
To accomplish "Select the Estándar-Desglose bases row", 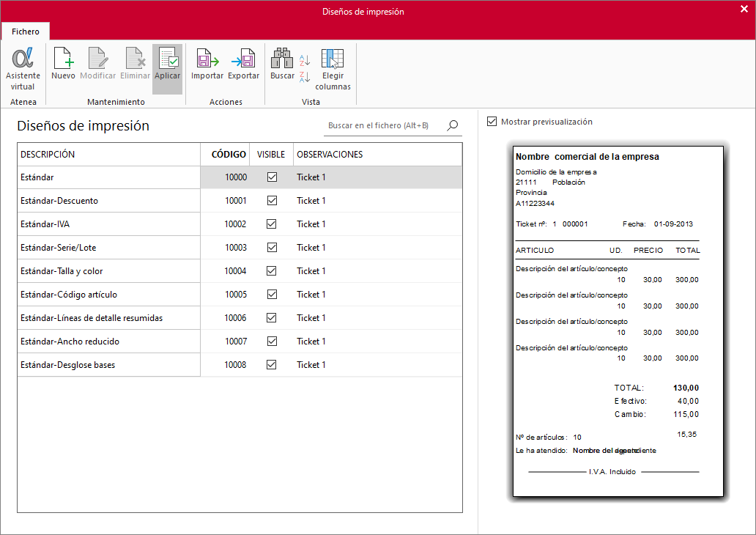I will pos(240,365).
